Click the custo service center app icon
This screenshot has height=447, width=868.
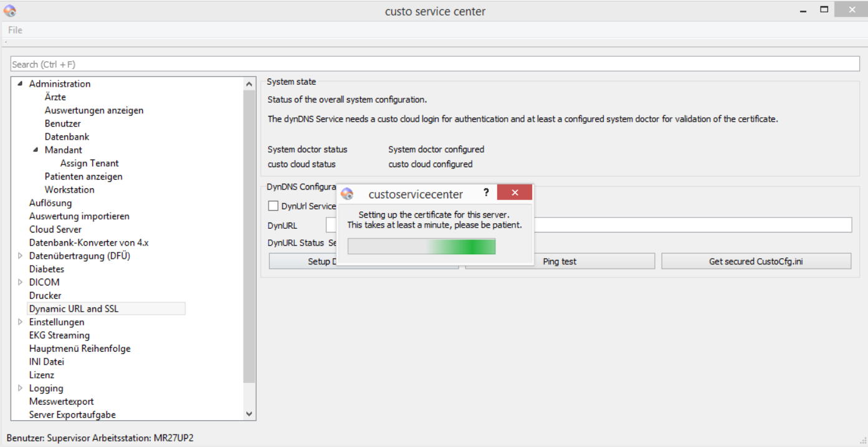[10, 11]
